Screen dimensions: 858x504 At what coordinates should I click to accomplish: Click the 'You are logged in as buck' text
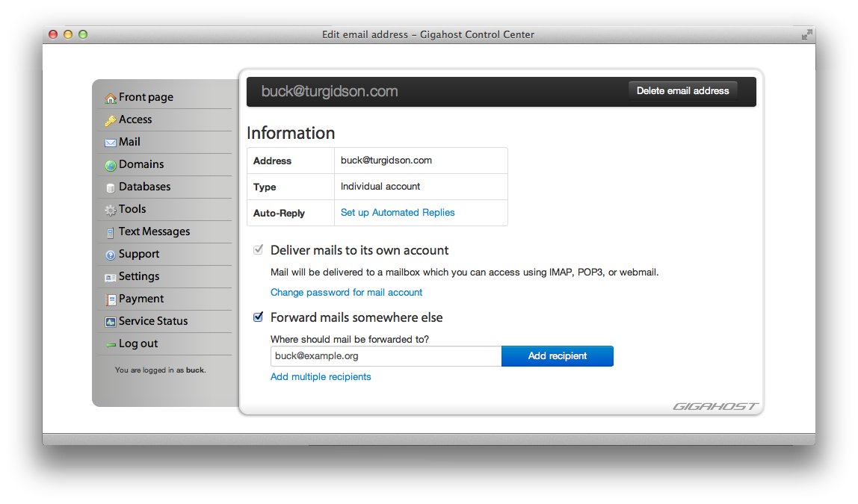[161, 370]
